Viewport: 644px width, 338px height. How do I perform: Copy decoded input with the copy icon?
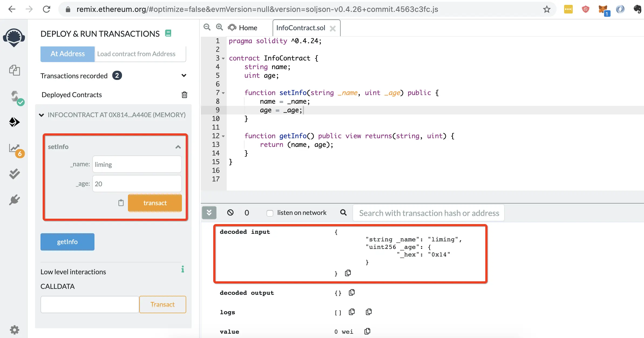(348, 273)
